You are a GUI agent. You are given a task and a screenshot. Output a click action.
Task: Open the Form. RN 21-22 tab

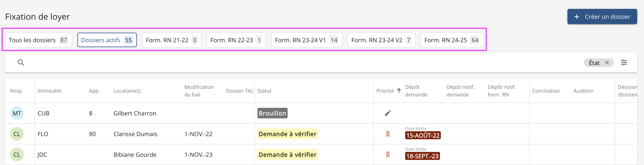coord(172,40)
